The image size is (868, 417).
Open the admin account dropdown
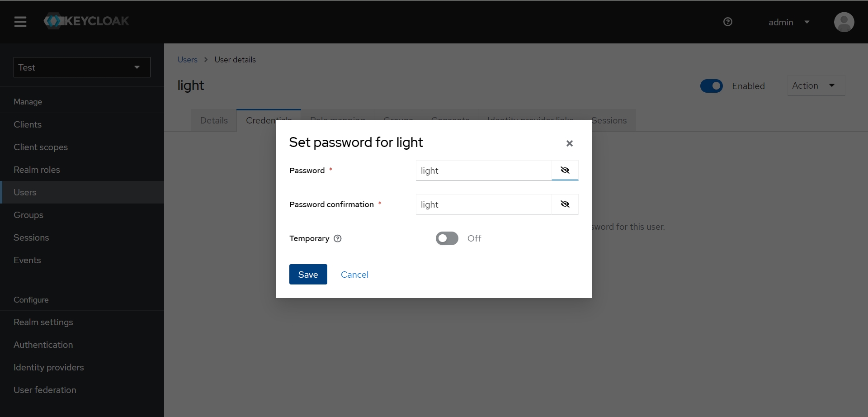[x=789, y=22]
